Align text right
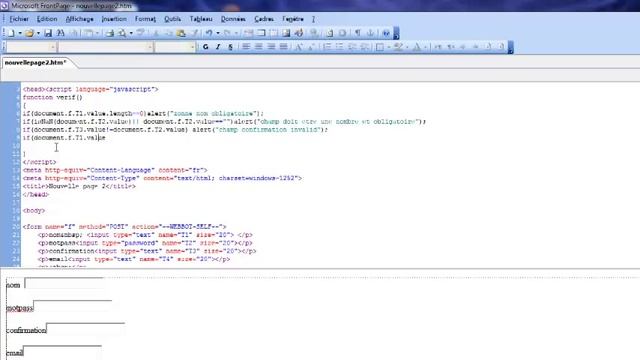 click(271, 47)
